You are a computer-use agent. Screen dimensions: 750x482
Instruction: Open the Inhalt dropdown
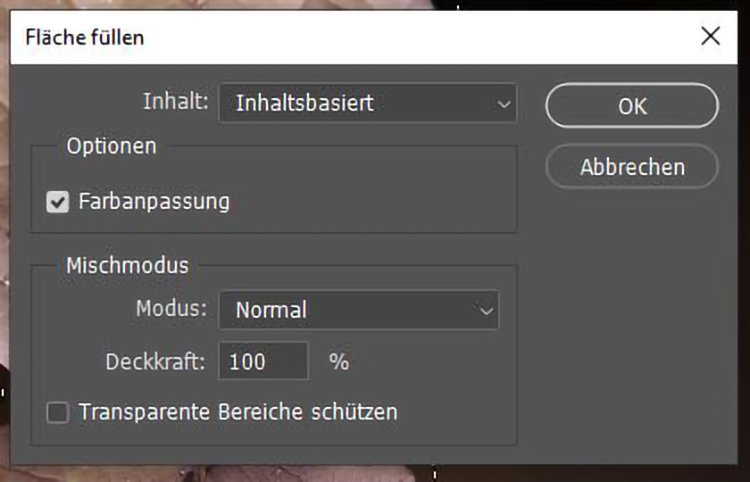367,102
